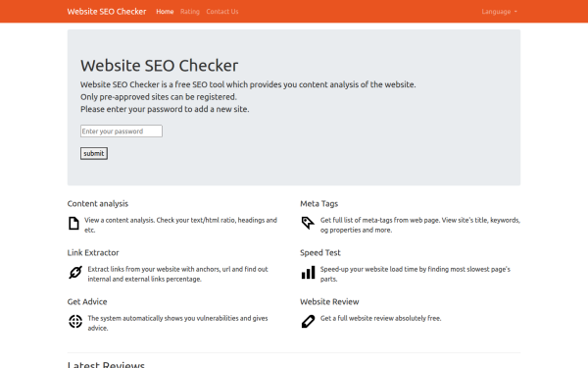Click the Meta Tags heading
The image size is (588, 368).
319,203
